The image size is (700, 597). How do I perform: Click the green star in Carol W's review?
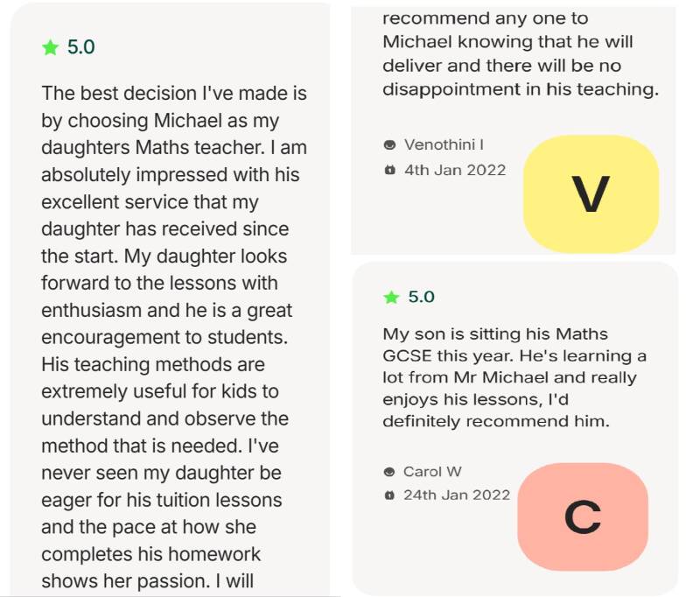391,298
